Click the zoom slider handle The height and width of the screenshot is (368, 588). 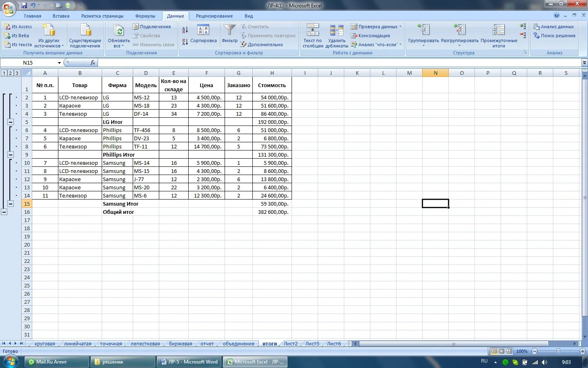click(x=558, y=351)
